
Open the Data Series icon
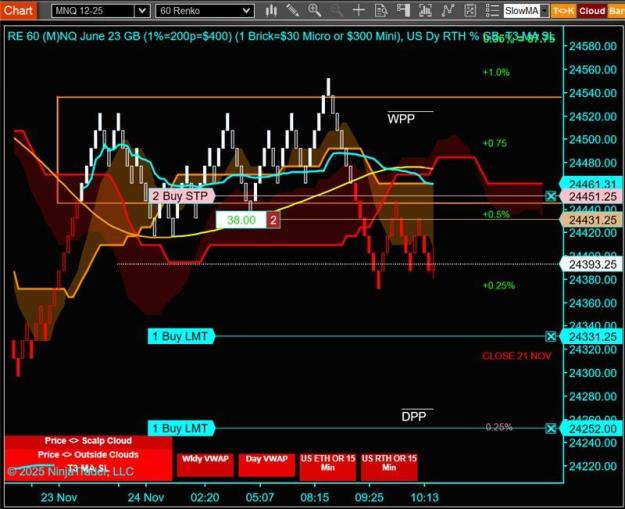coord(425,10)
